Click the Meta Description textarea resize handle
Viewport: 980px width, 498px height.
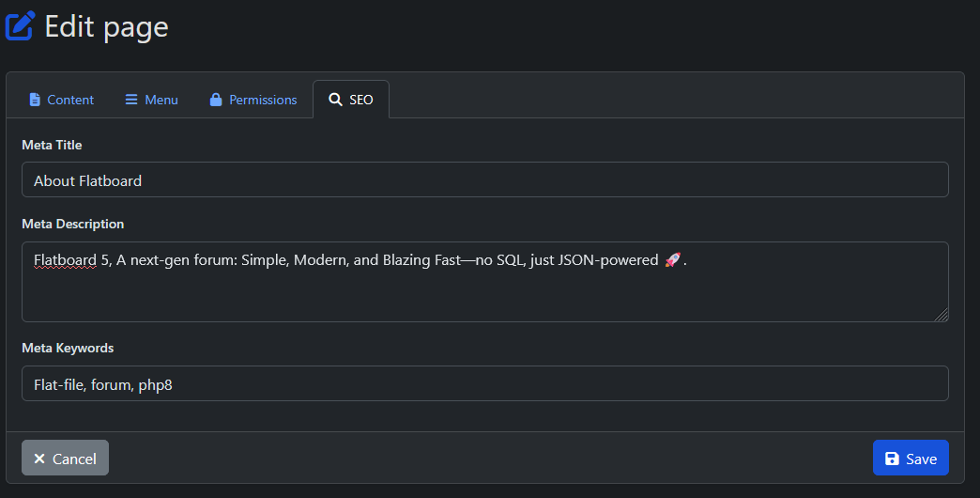(942, 315)
